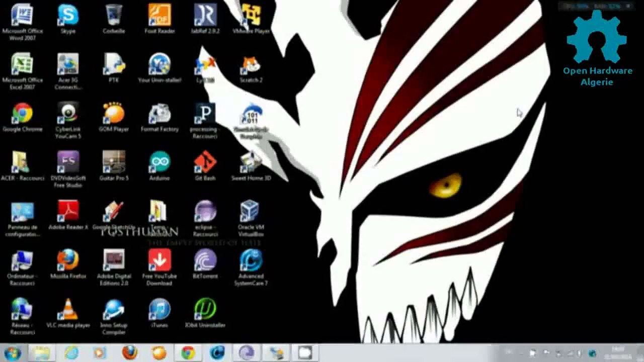644x362 pixels.
Task: Launch Adobe Reader X
Action: pyautogui.click(x=68, y=215)
